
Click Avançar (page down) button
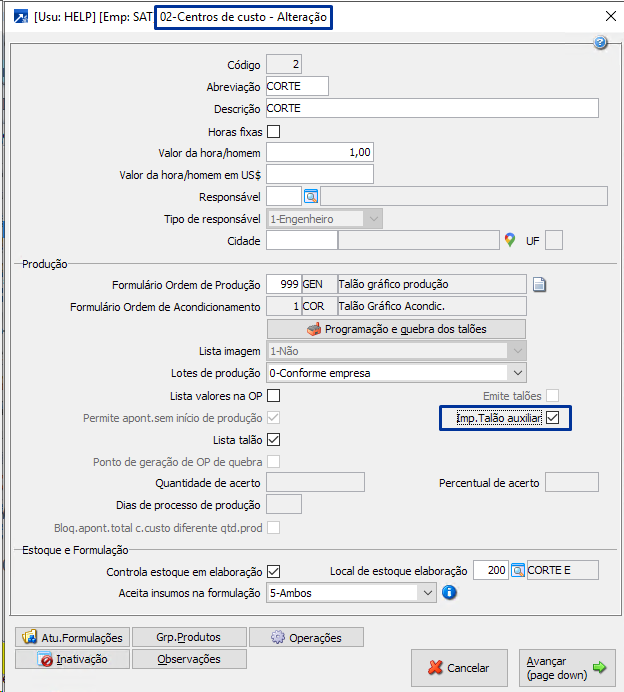click(x=567, y=668)
